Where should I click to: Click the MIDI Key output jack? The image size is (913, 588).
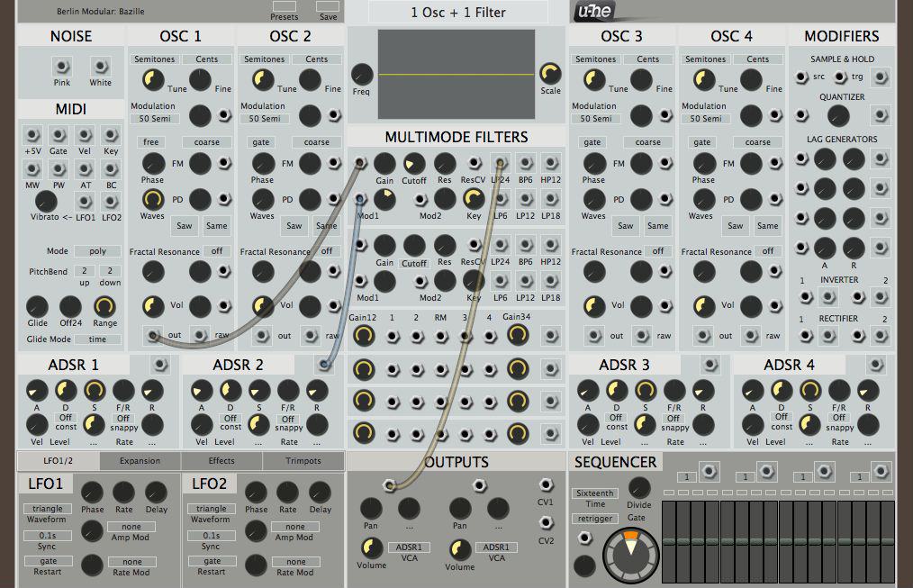pyautogui.click(x=111, y=135)
